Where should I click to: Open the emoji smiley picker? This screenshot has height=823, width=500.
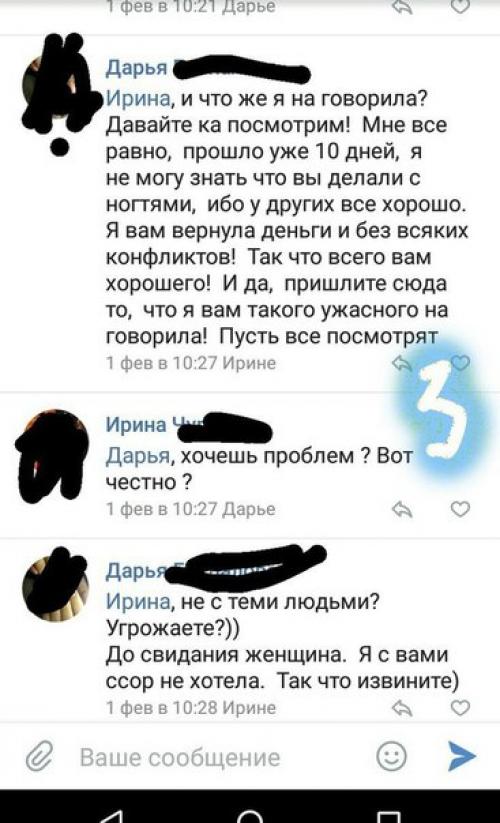click(391, 756)
